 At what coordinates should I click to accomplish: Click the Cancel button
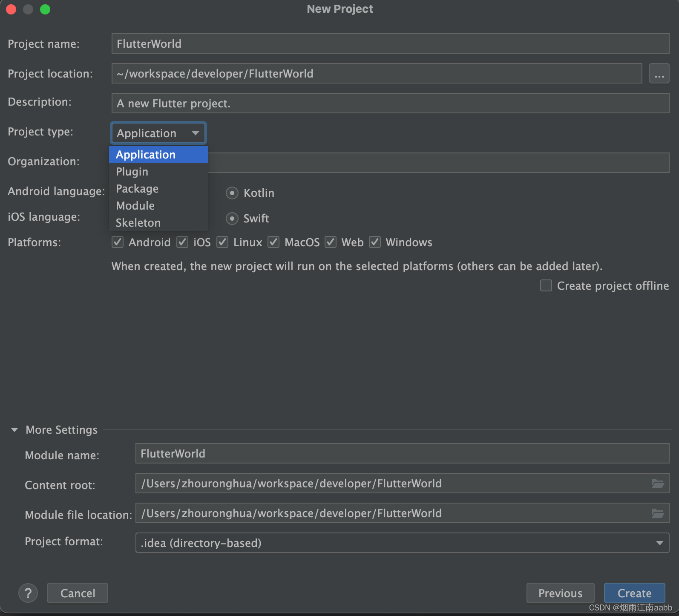tap(78, 593)
